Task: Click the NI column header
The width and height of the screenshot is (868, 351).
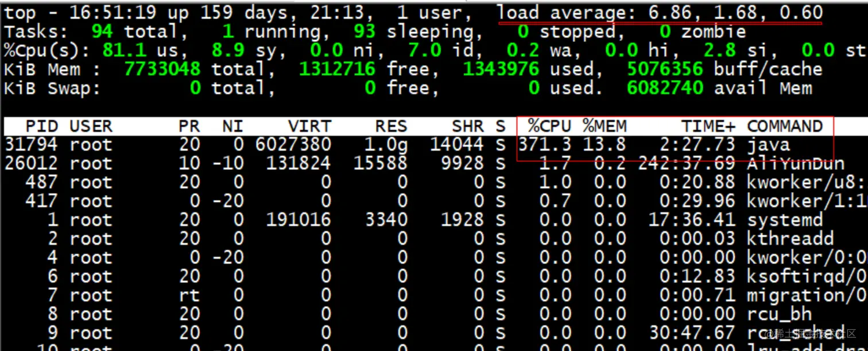Action: pyautogui.click(x=233, y=126)
